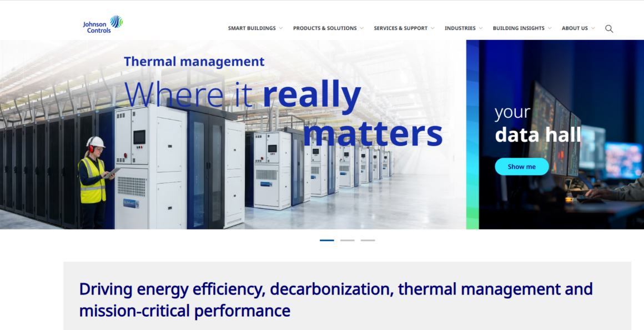This screenshot has width=644, height=330.
Task: Expand the chevron beside Services & Support
Action: [x=432, y=28]
